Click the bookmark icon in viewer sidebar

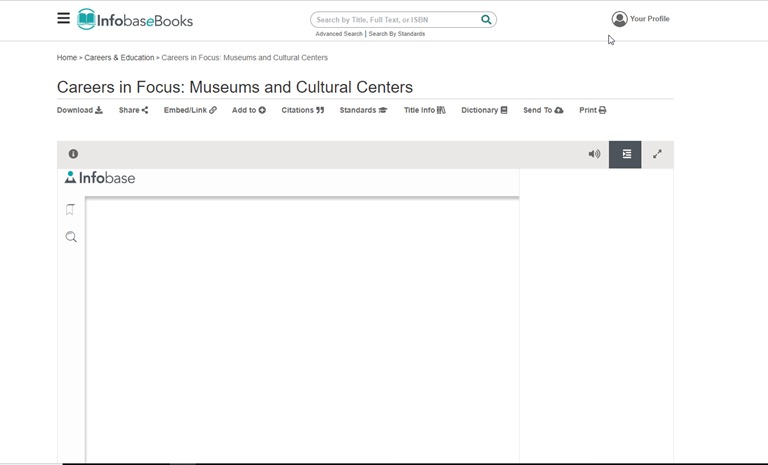pos(71,210)
